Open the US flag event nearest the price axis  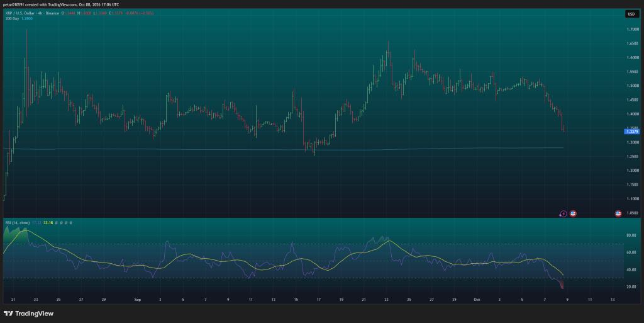(x=618, y=213)
